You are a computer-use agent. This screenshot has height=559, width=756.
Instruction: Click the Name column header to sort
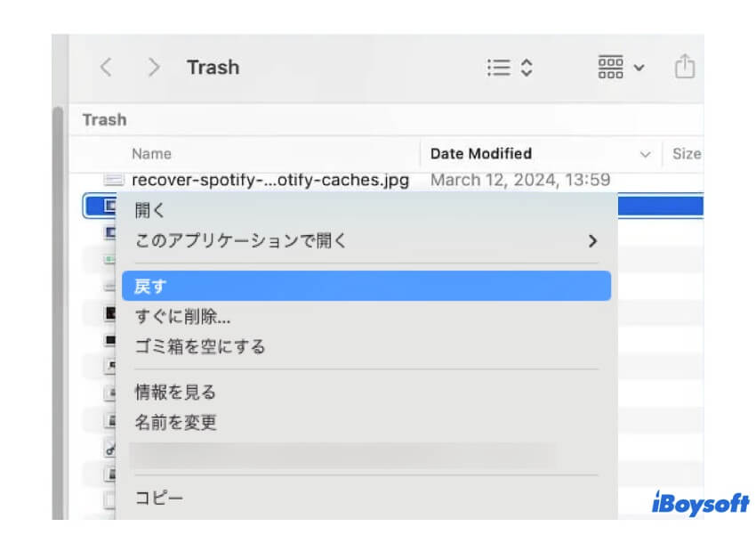[149, 153]
